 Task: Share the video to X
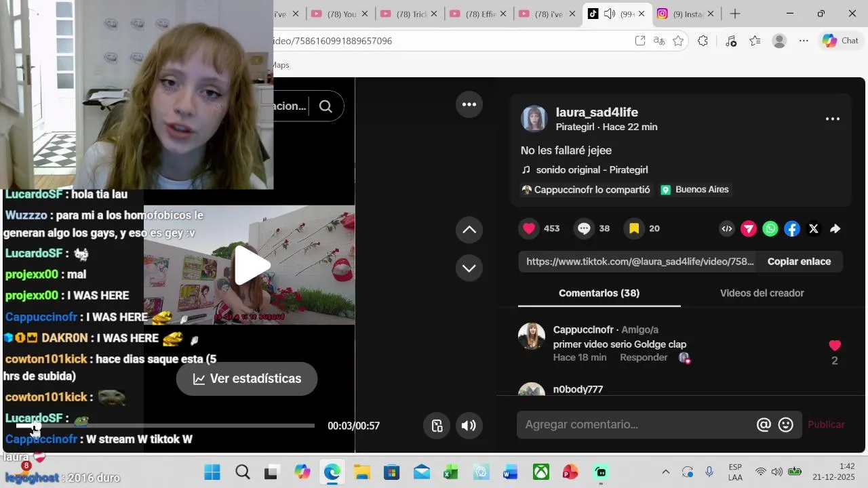pos(814,229)
